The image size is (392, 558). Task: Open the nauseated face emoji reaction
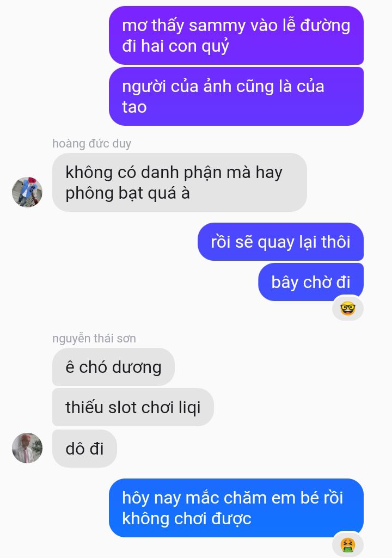coord(348,545)
